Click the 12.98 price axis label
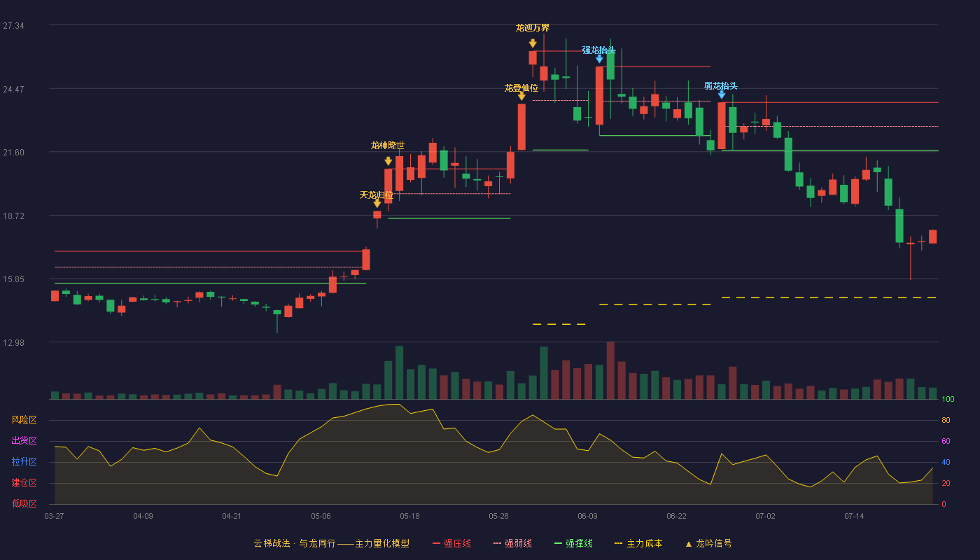Image resolution: width=980 pixels, height=560 pixels. (14, 343)
